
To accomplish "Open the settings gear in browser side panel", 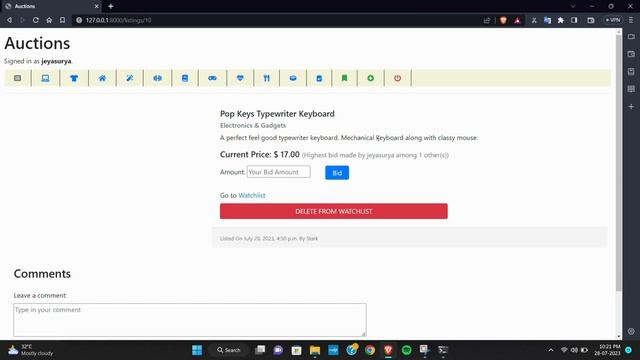I will pyautogui.click(x=631, y=331).
